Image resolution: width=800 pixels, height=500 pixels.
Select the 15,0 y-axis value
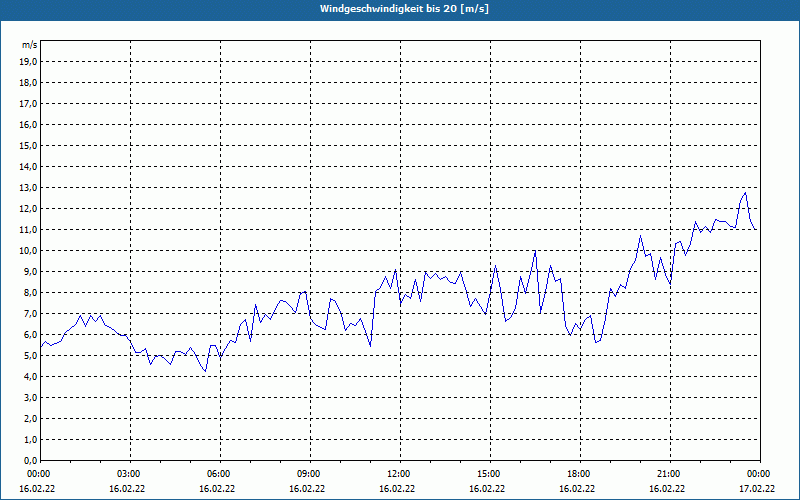pyautogui.click(x=28, y=145)
